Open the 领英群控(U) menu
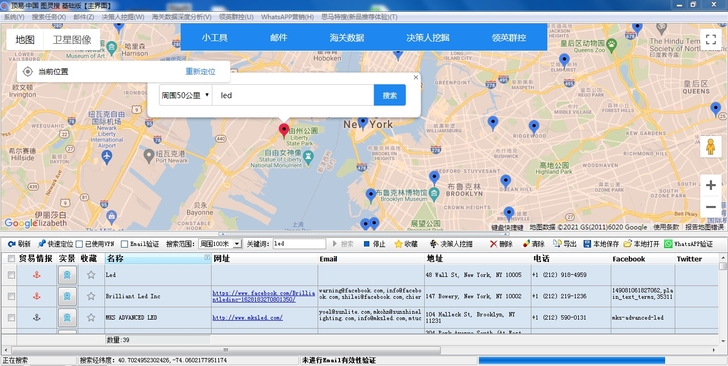This screenshot has height=366, width=728. (x=236, y=17)
